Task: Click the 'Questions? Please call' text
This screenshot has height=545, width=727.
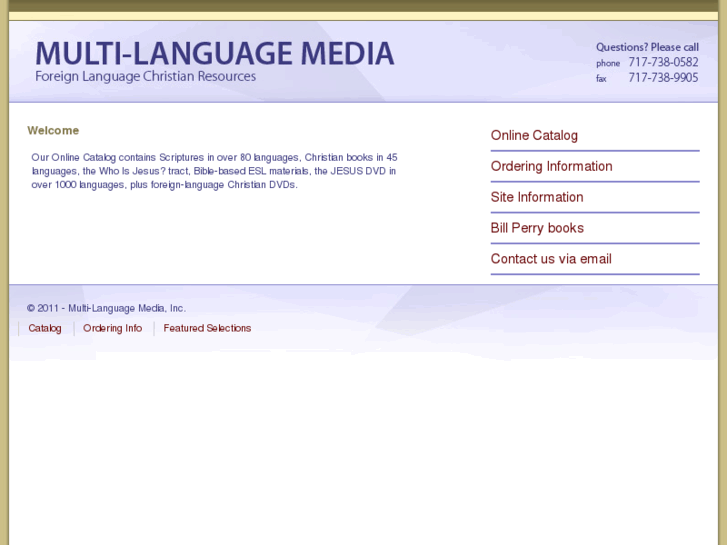Action: tap(647, 47)
